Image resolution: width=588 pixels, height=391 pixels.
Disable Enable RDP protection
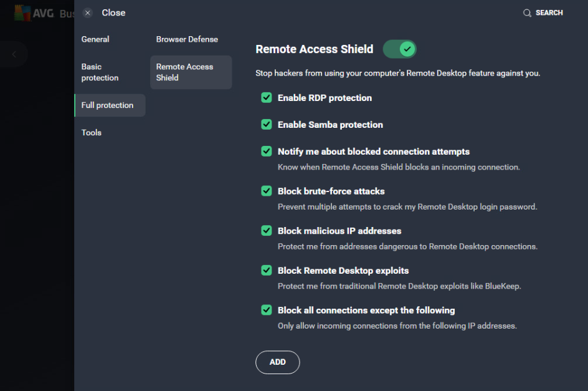point(267,97)
